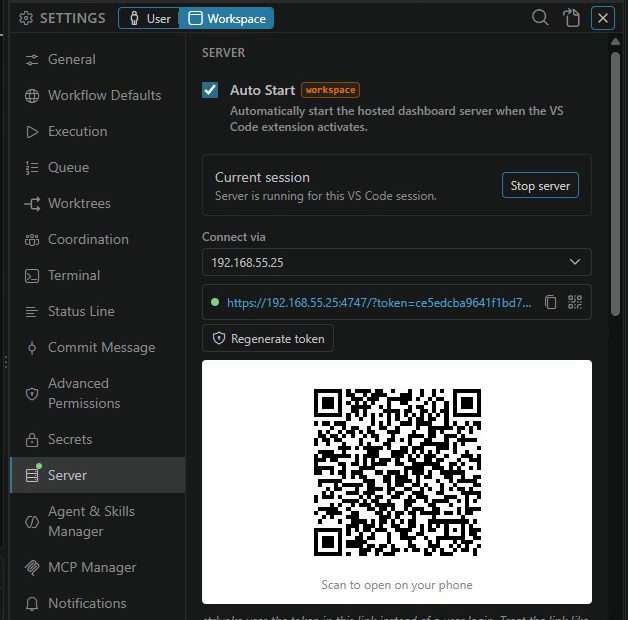Click the Workflow Defaults globe icon
628x620 pixels.
(32, 96)
